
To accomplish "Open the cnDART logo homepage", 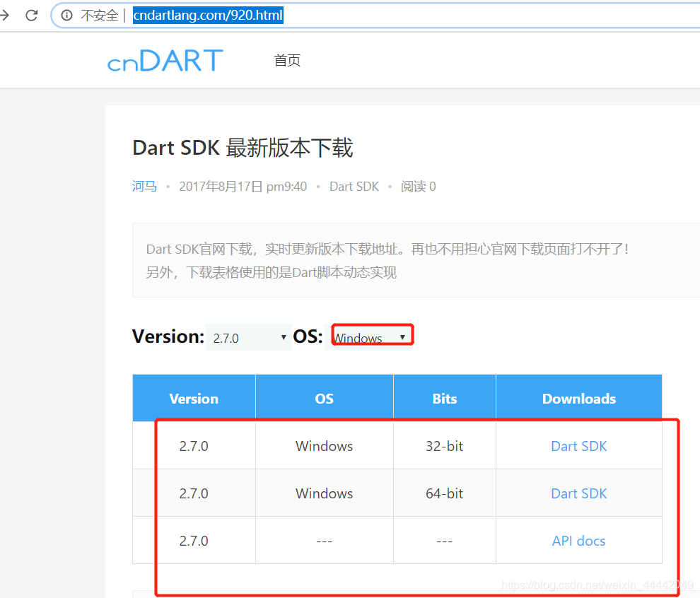I will pyautogui.click(x=165, y=61).
